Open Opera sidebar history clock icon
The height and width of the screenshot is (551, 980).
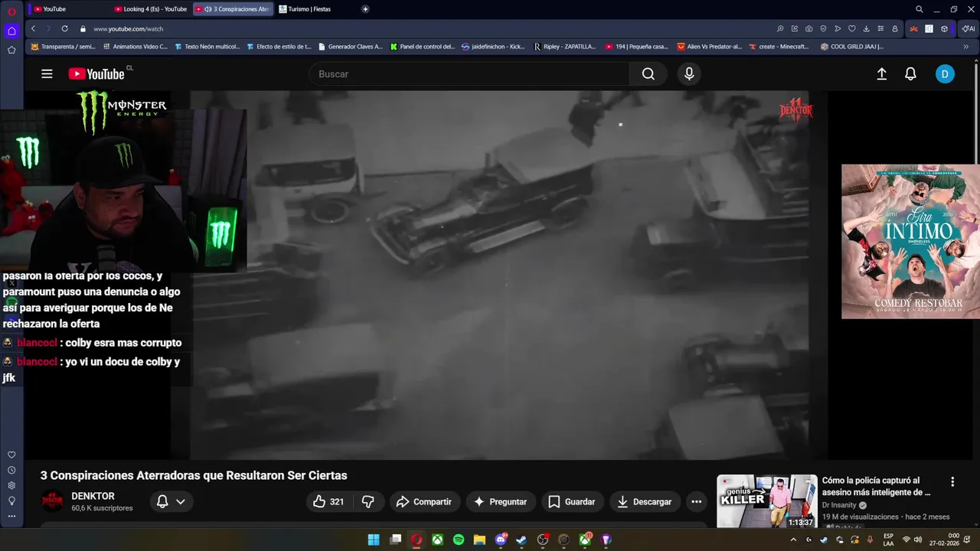click(11, 470)
